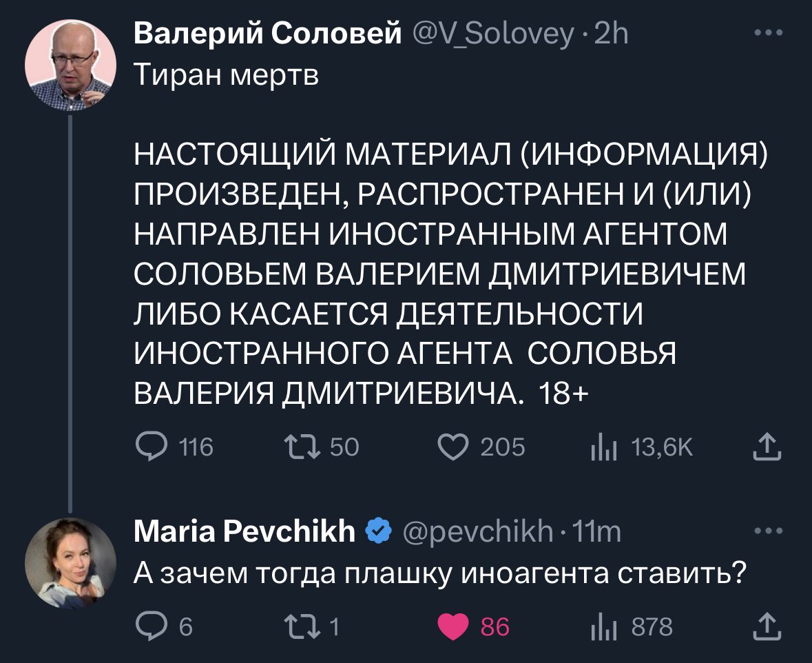Open more options on Pevchikh's reply
The image size is (812, 663).
click(x=769, y=531)
